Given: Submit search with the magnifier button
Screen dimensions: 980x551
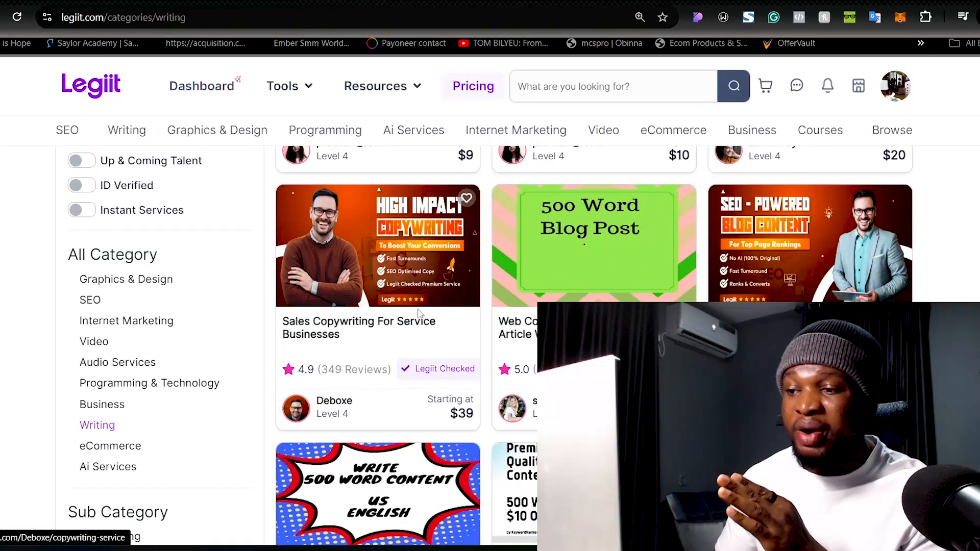Looking at the screenshot, I should click(x=733, y=86).
